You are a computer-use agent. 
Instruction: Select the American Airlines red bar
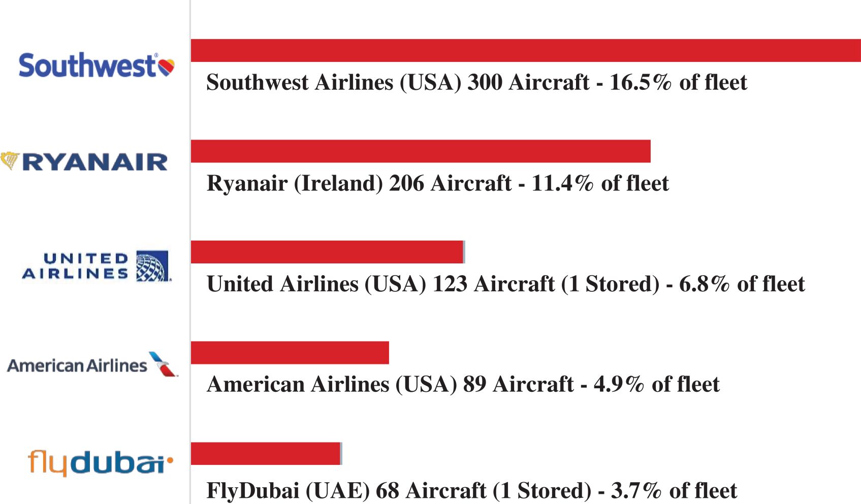pyautogui.click(x=290, y=353)
